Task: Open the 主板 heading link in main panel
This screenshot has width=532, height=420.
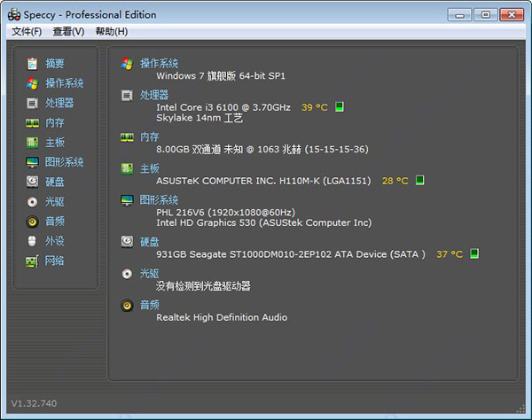Action: click(150, 168)
